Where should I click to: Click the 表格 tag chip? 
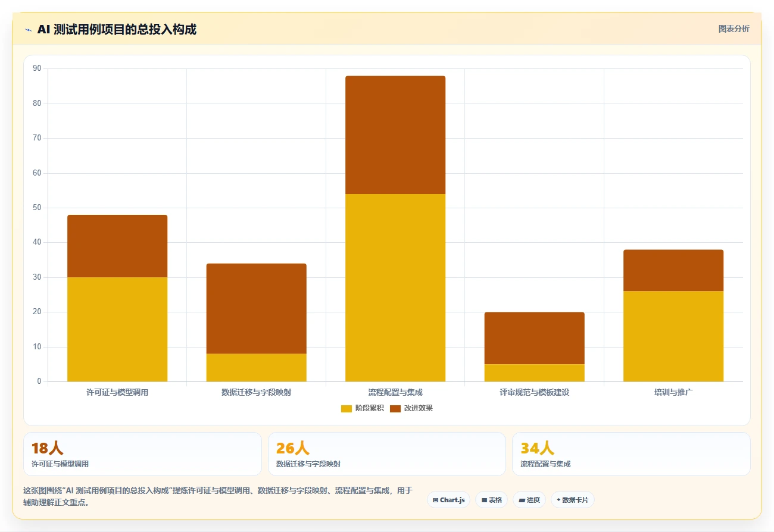point(491,500)
